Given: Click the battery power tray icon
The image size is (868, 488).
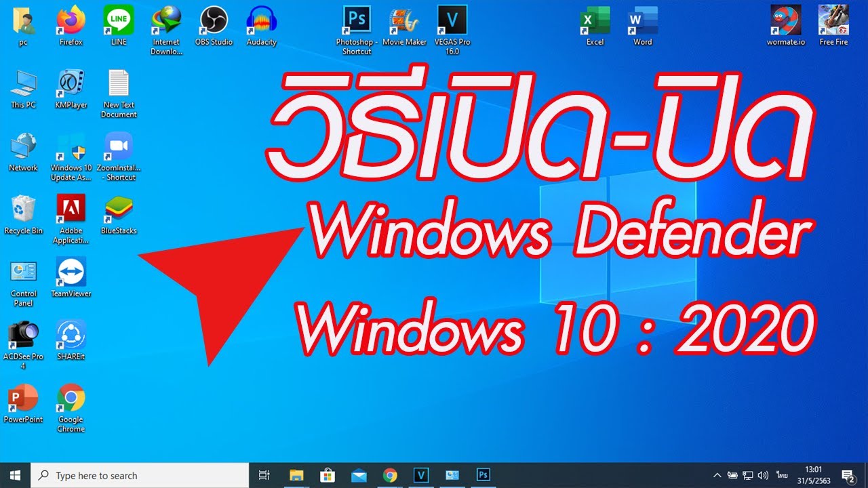Looking at the screenshot, I should click(x=732, y=475).
